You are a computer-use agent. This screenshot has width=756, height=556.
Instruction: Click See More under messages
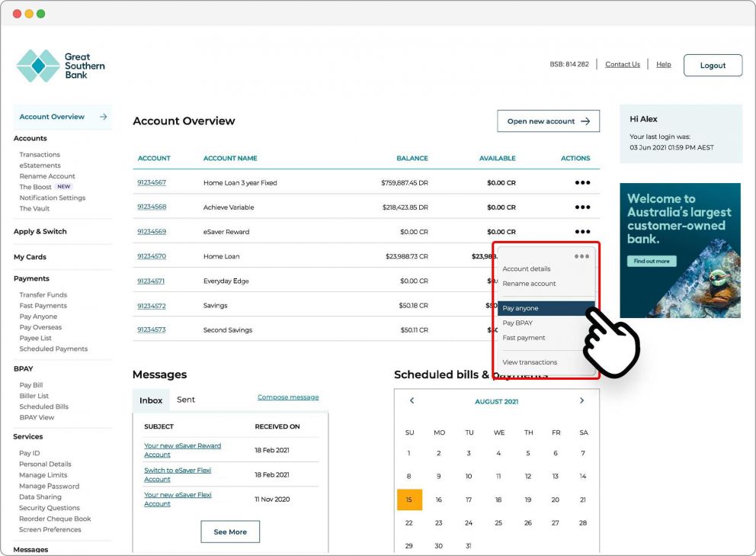pyautogui.click(x=230, y=532)
